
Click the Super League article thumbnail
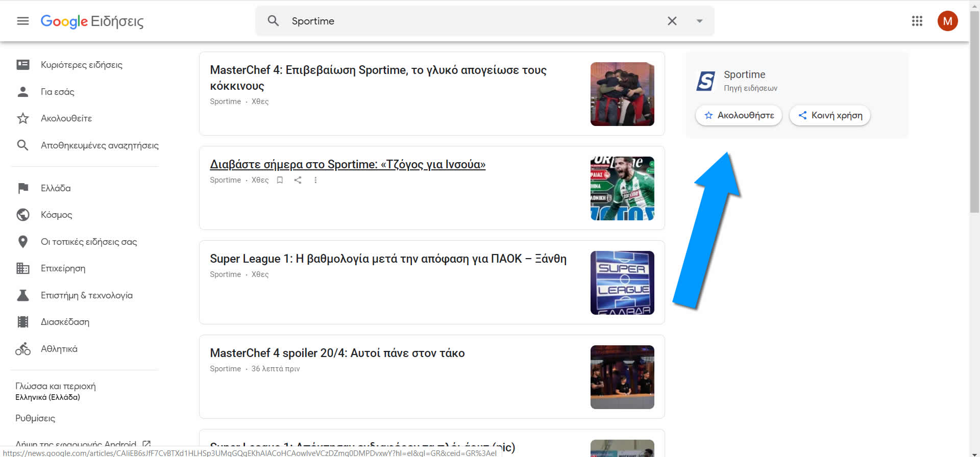coord(622,283)
